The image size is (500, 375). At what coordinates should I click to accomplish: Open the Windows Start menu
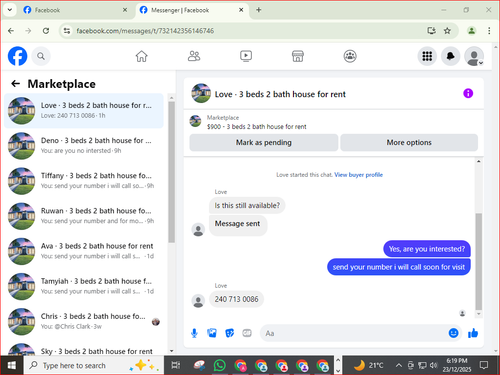pyautogui.click(x=12, y=365)
